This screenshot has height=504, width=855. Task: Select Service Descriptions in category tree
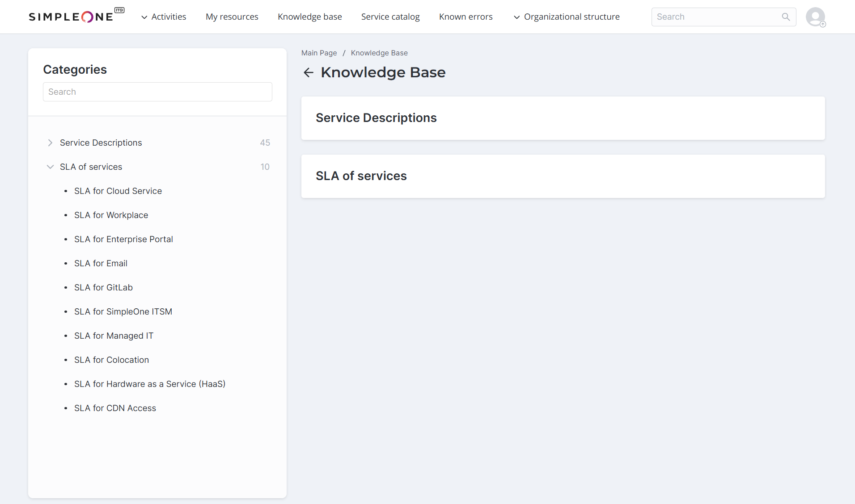(x=101, y=143)
